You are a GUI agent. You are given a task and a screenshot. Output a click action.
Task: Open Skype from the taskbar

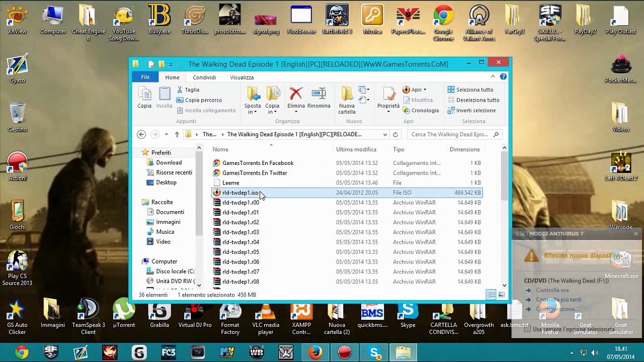374,352
